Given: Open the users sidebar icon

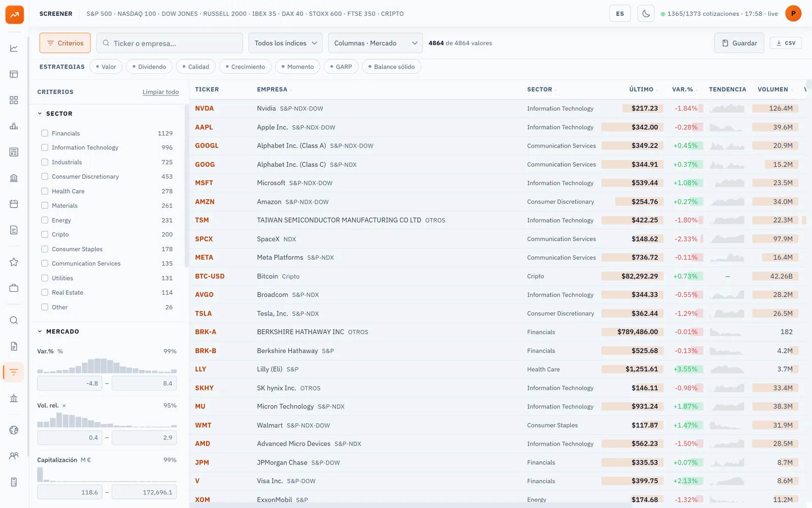Looking at the screenshot, I should (14, 456).
